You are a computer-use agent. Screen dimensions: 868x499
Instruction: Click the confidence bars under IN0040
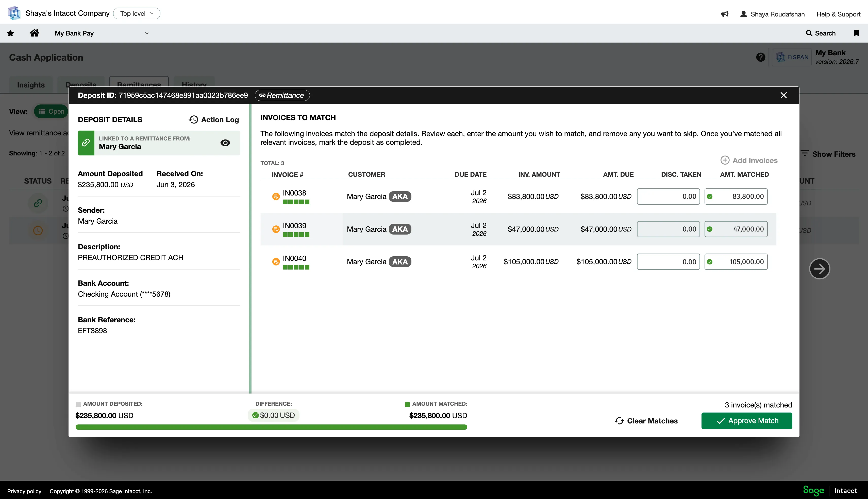click(296, 267)
